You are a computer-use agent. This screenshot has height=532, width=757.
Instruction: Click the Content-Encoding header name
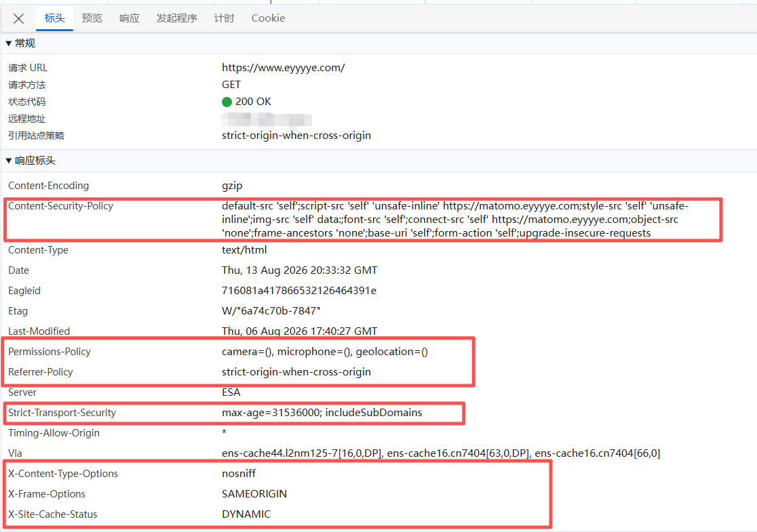point(48,186)
